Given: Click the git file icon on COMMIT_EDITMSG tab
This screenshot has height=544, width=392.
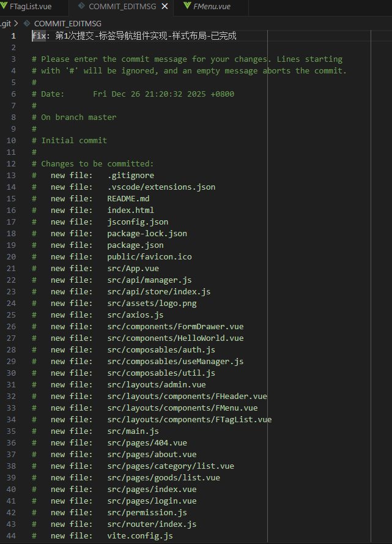Looking at the screenshot, I should point(81,6).
